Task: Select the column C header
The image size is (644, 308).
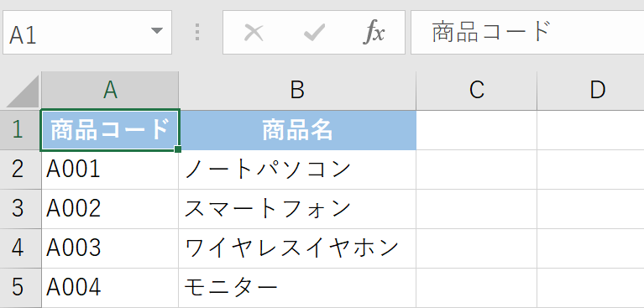Action: pyautogui.click(x=476, y=91)
